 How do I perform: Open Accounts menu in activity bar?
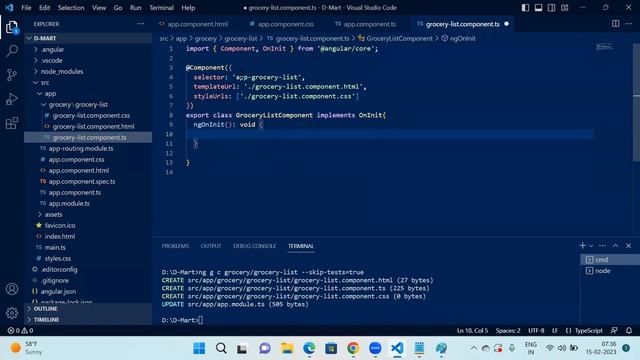(x=12, y=289)
